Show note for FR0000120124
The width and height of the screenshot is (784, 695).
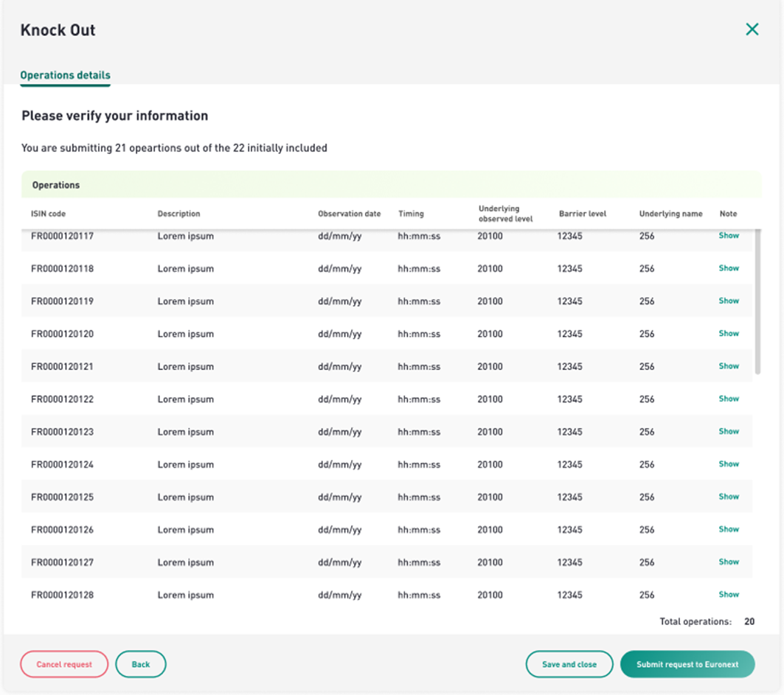click(x=729, y=464)
